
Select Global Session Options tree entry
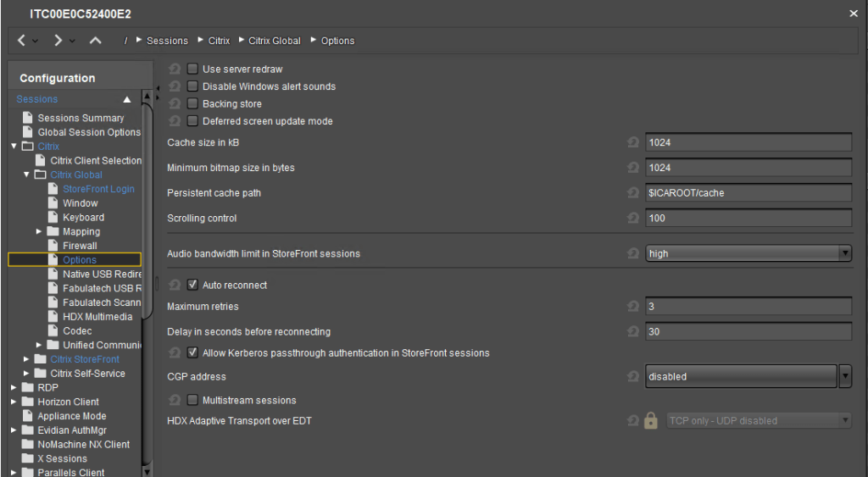point(89,132)
